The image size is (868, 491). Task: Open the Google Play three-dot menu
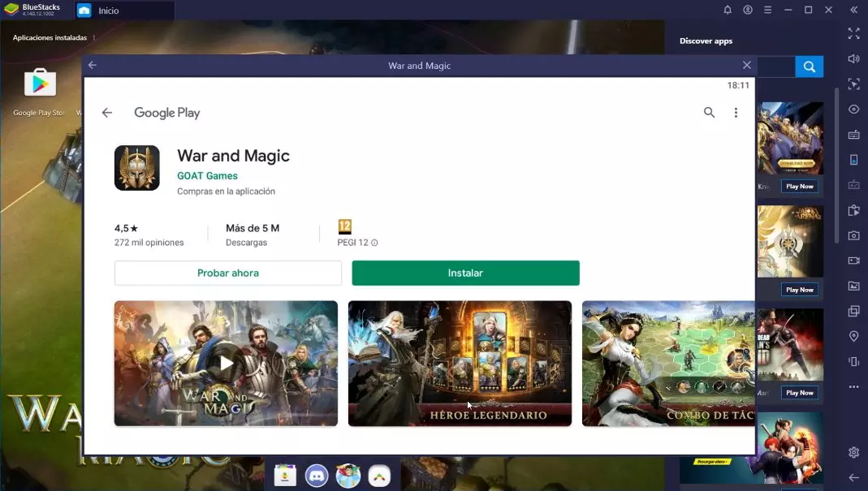point(736,113)
